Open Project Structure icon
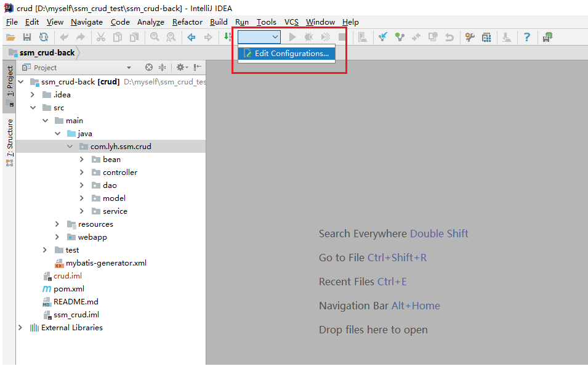The image size is (588, 374). click(486, 37)
